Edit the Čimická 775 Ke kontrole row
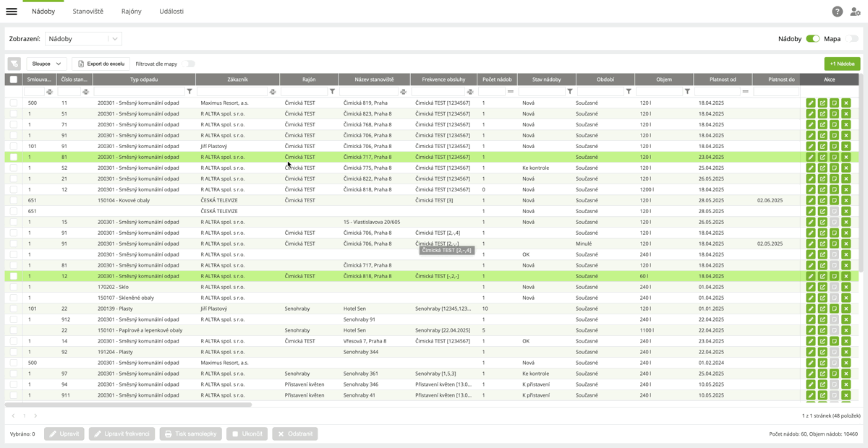The width and height of the screenshot is (868, 448). coord(811,168)
